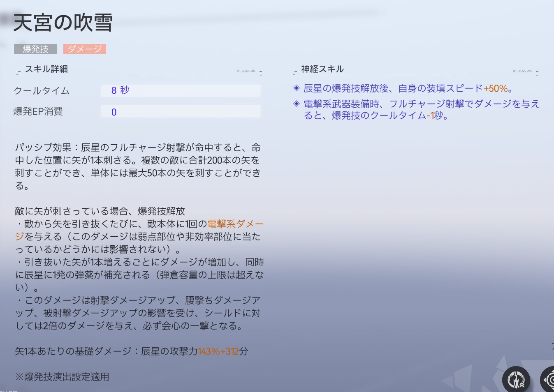Click the クールタイム label
The width and height of the screenshot is (554, 392).
[x=42, y=90]
